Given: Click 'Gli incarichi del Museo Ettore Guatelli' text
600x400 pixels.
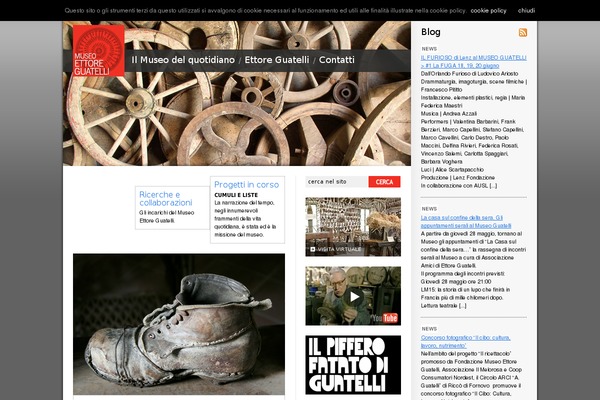Looking at the screenshot, I should [x=167, y=217].
